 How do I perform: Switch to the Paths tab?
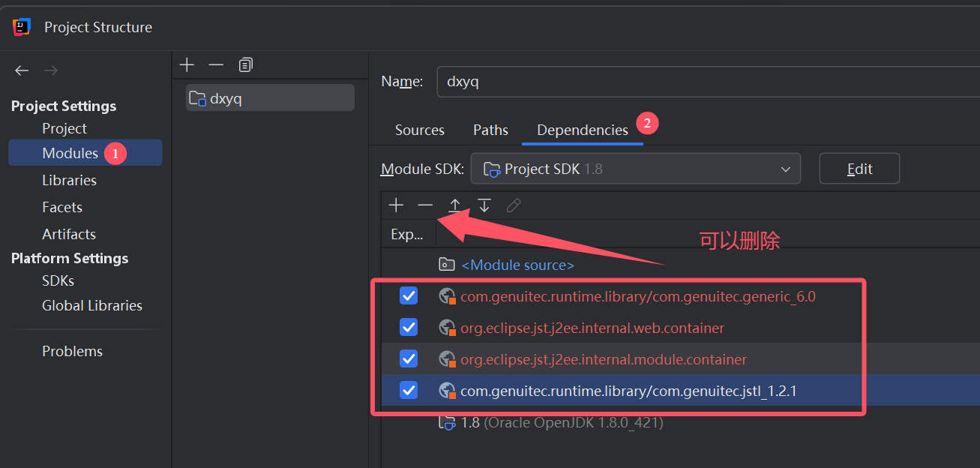[x=490, y=130]
